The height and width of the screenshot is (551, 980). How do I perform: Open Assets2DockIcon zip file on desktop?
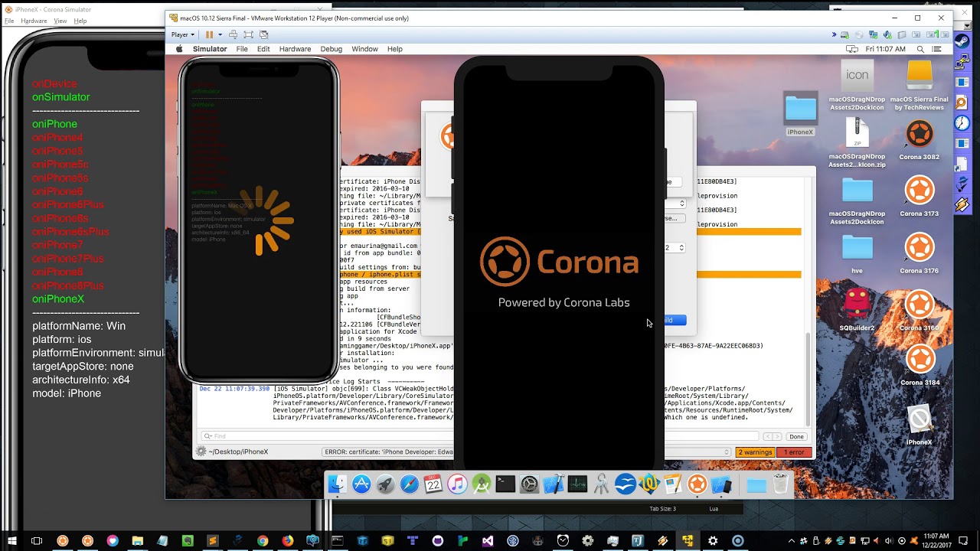point(857,134)
